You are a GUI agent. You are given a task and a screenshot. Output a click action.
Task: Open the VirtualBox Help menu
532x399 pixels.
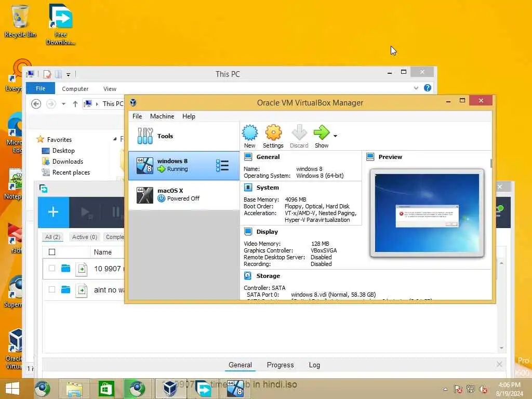click(189, 116)
